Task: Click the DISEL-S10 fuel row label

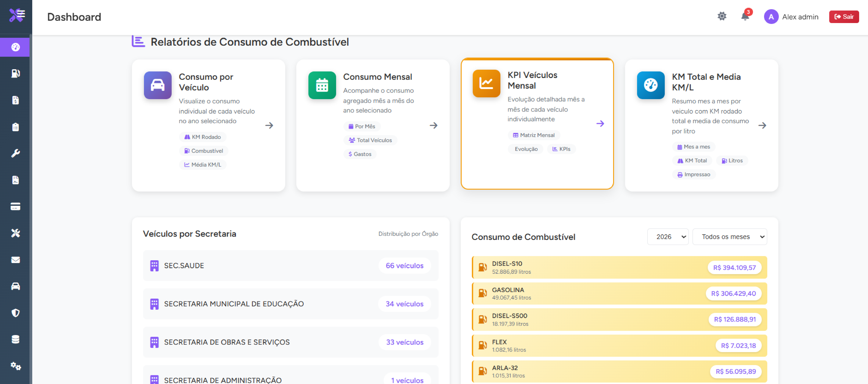Action: [507, 264]
